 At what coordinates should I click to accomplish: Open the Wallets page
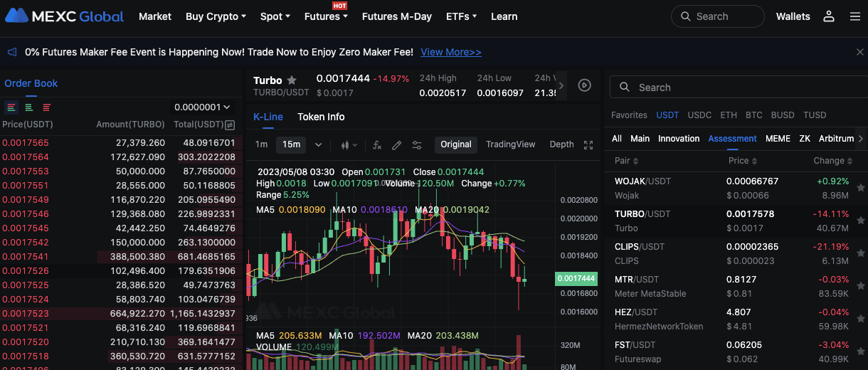click(793, 16)
